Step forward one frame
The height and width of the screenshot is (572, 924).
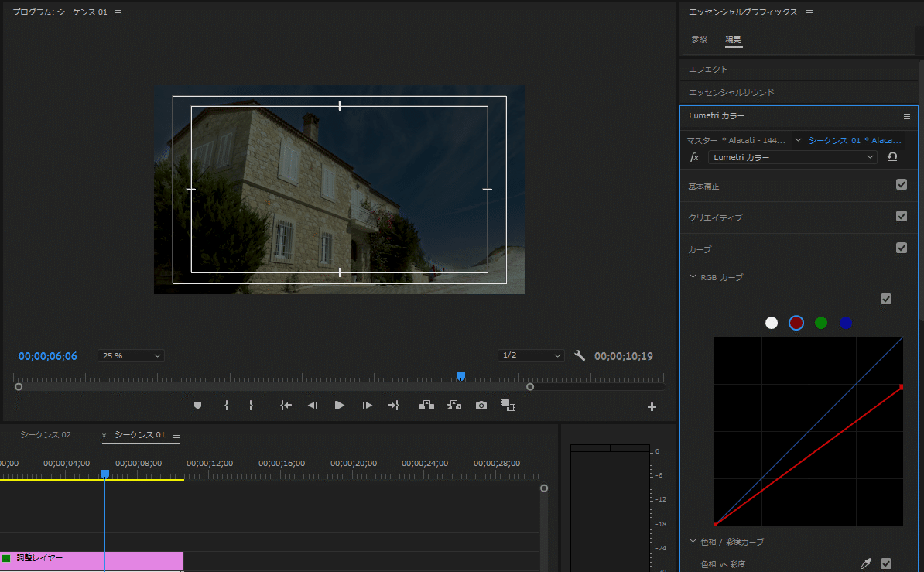367,406
